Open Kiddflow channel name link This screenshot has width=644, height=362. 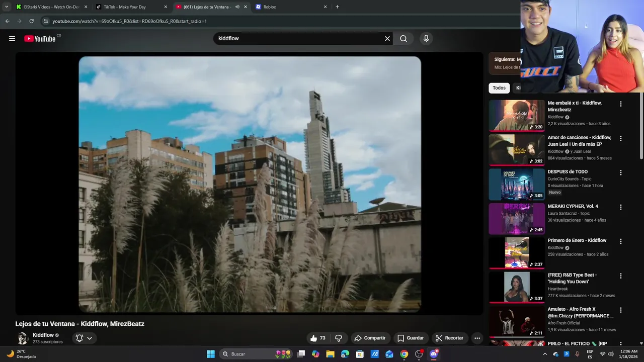click(43, 335)
